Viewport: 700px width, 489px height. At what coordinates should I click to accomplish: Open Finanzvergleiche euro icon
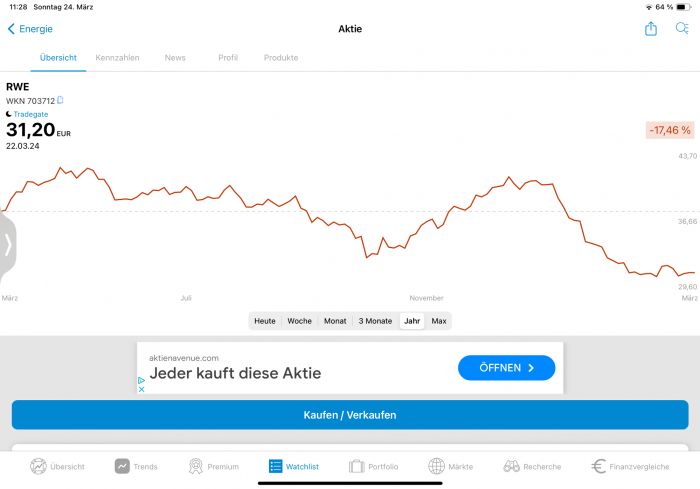[599, 466]
